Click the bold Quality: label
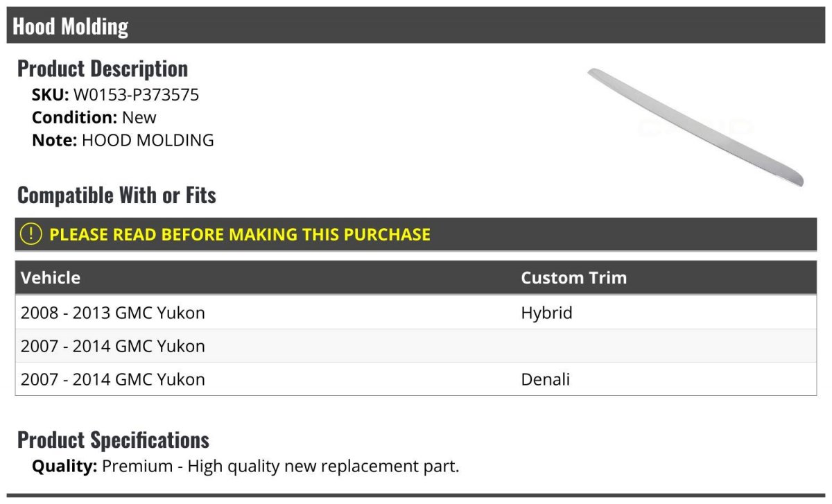 pos(64,466)
